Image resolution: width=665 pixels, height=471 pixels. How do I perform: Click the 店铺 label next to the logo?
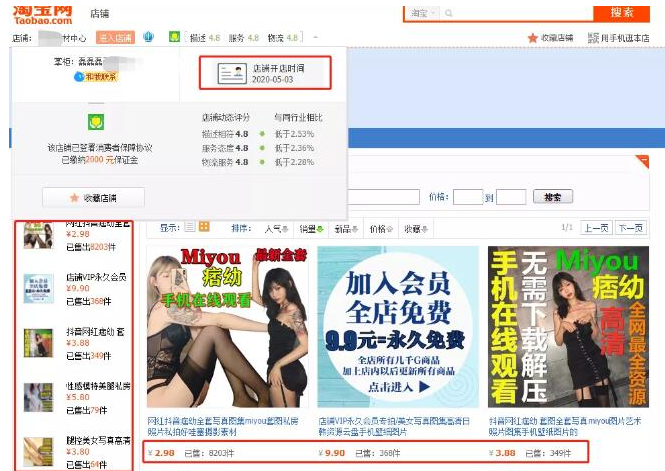(x=100, y=14)
